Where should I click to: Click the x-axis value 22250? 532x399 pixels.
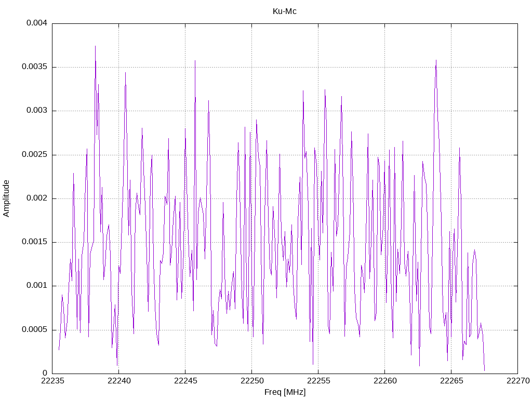(x=252, y=381)
